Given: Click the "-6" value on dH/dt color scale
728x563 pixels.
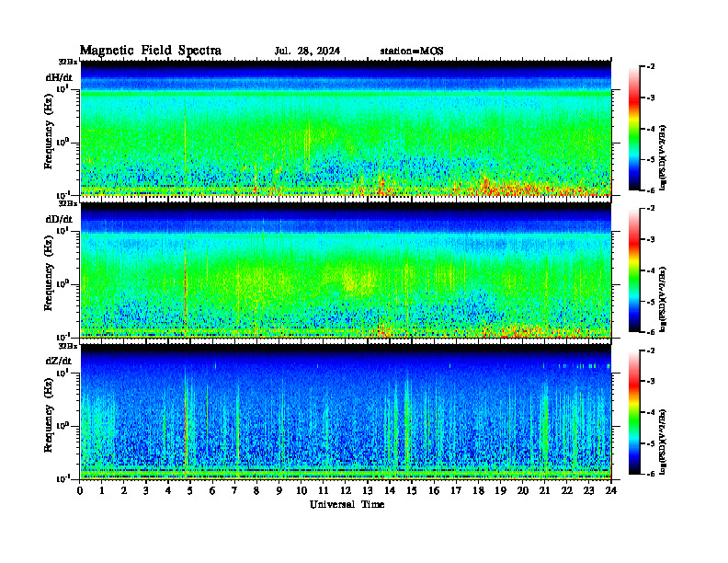Looking at the screenshot, I should [651, 190].
